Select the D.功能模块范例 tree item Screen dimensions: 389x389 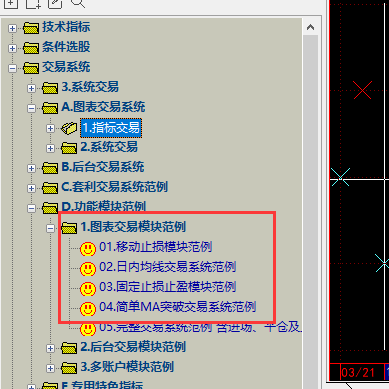104,207
